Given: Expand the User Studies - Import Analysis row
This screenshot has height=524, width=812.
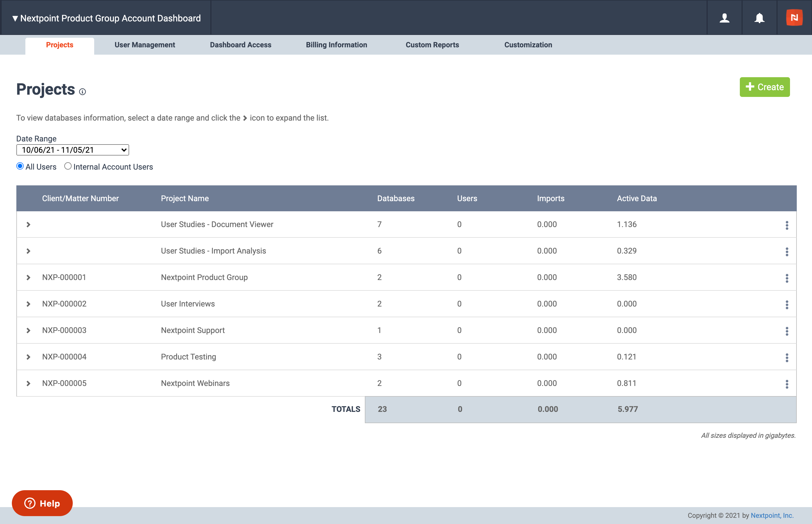Looking at the screenshot, I should [28, 251].
